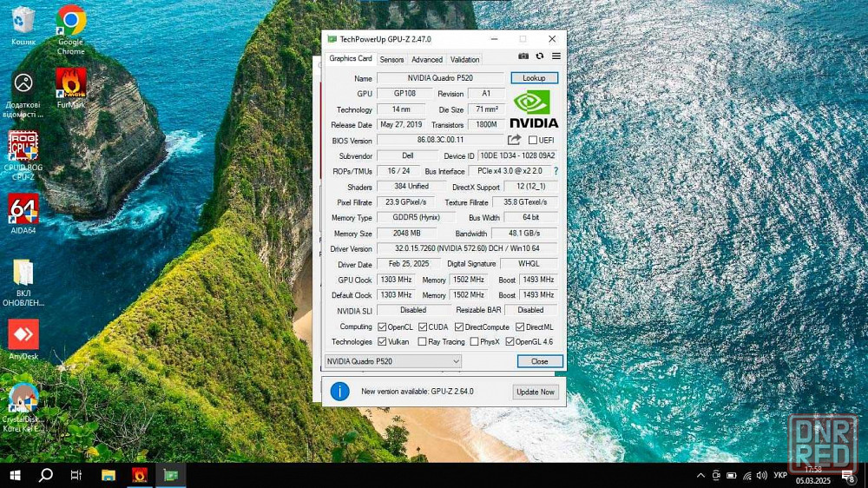Click the Release Date value May 27, 2019
868x488 pixels.
[401, 125]
